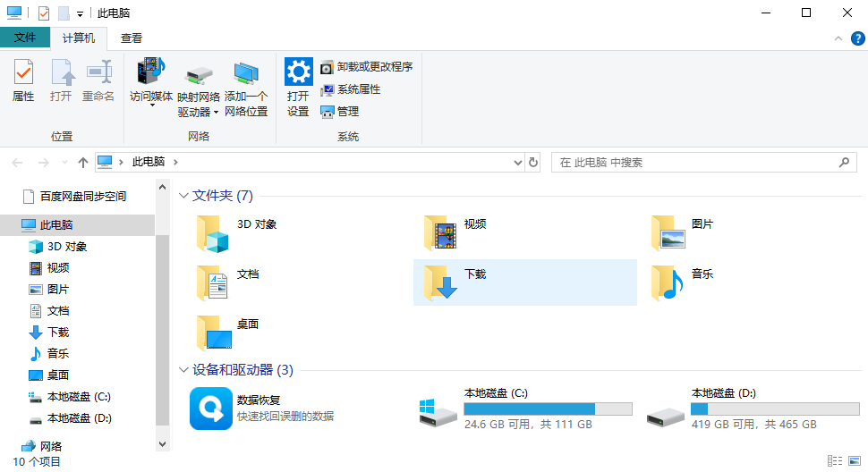Switch to the 查看 tab
868x472 pixels.
click(x=132, y=38)
